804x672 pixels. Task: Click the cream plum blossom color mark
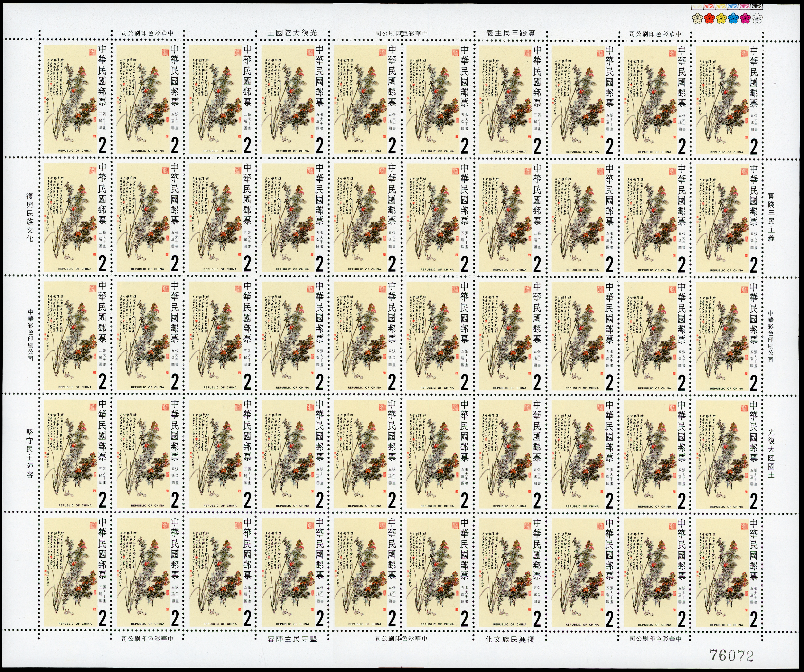(698, 18)
